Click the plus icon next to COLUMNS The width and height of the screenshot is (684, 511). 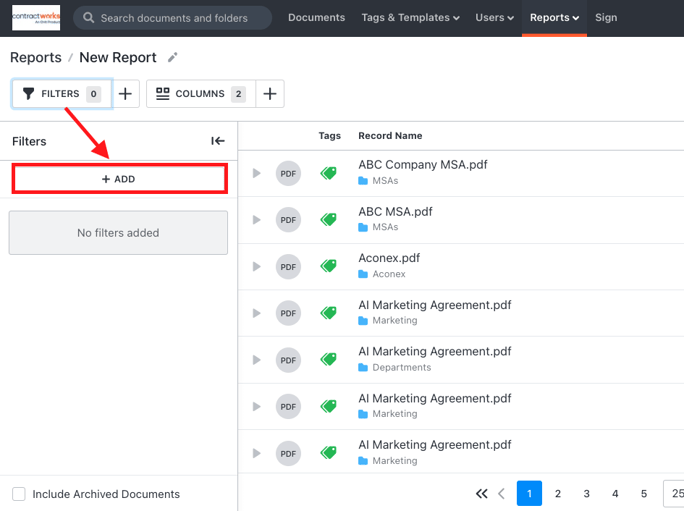270,93
